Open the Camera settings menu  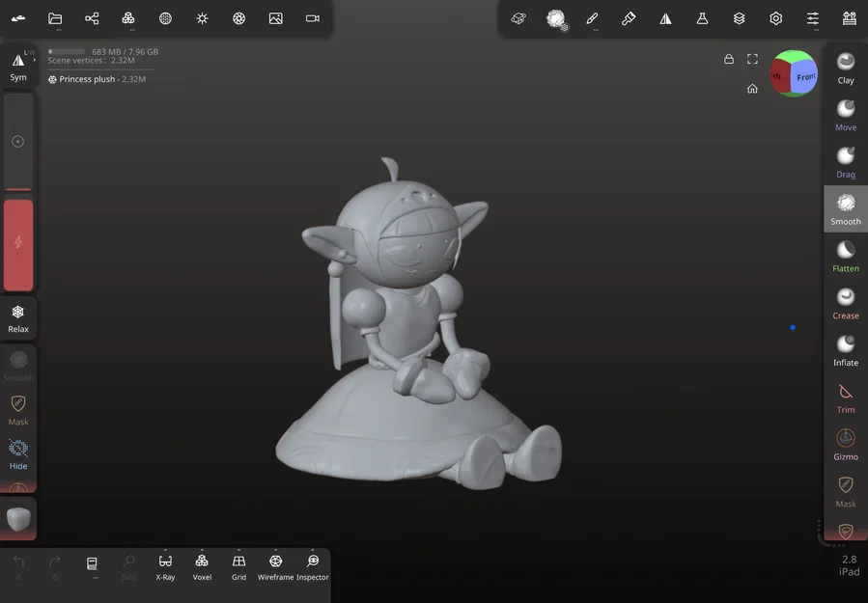coord(313,18)
